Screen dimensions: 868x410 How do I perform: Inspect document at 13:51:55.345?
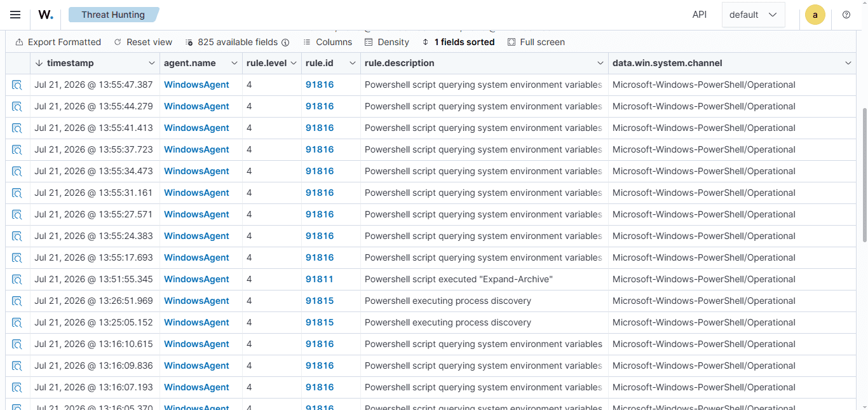(17, 279)
